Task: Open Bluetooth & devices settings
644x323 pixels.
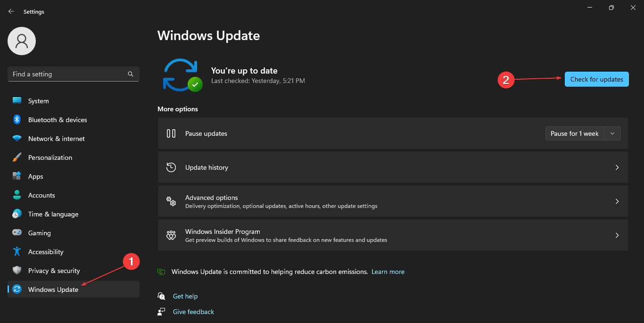Action: [57, 119]
